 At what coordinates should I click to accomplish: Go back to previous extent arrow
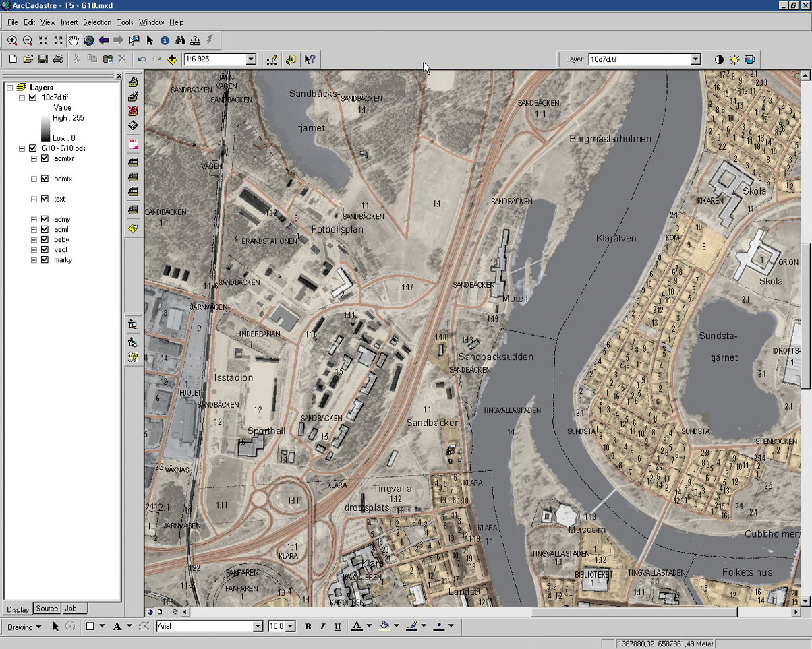coord(104,40)
